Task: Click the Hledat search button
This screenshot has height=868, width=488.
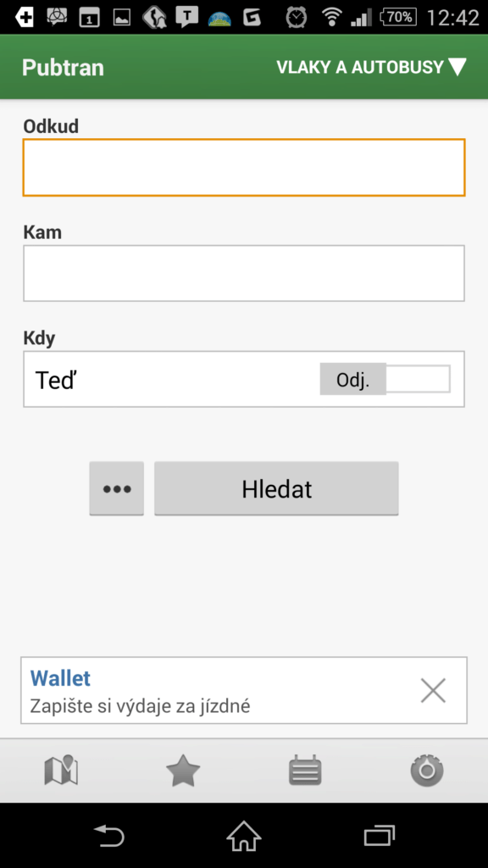Action: pyautogui.click(x=276, y=489)
